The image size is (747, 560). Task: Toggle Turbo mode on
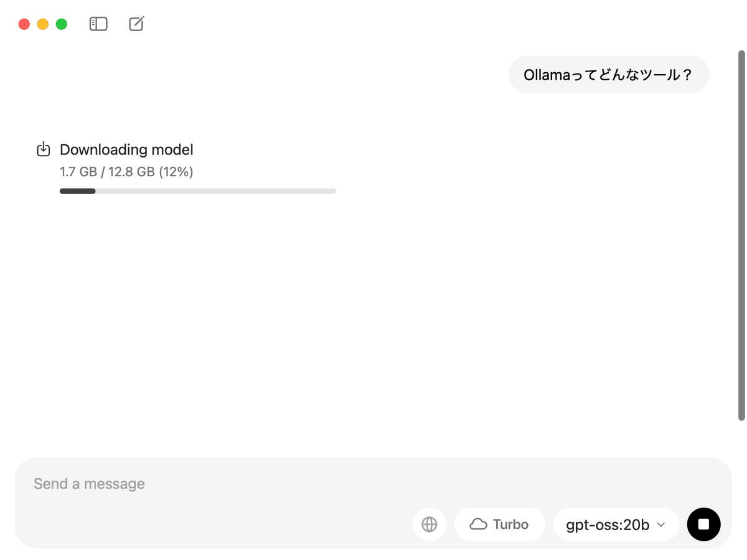[x=500, y=525]
